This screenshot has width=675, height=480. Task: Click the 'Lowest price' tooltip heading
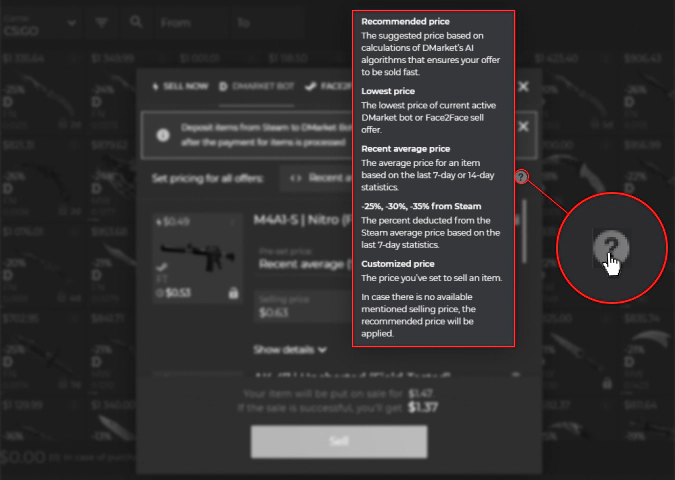click(x=388, y=91)
